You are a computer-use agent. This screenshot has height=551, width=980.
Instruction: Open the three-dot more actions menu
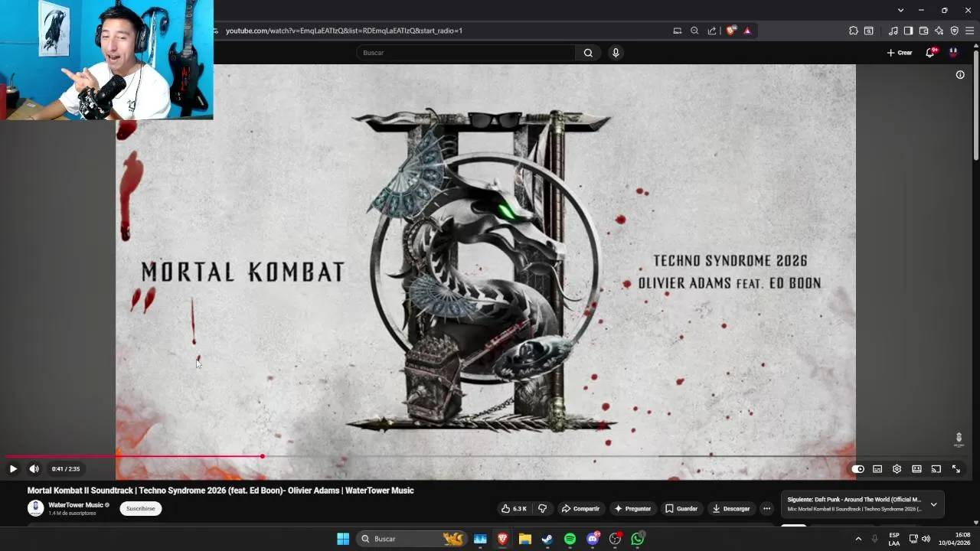pos(766,508)
